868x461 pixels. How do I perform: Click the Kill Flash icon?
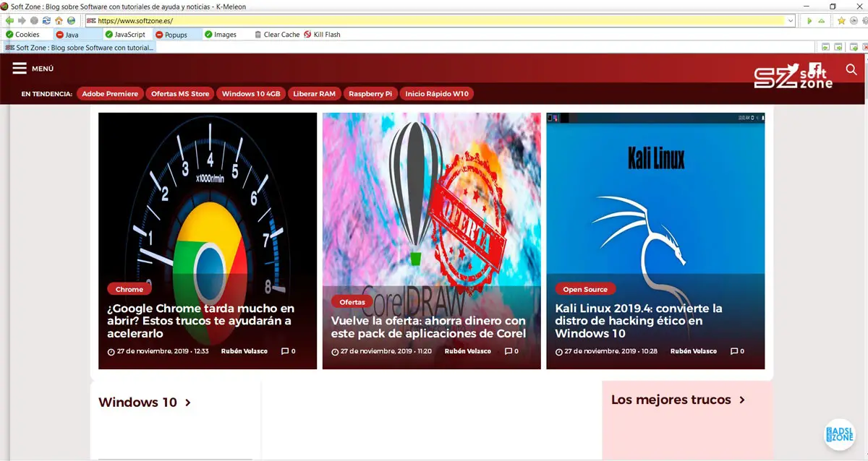tap(307, 34)
